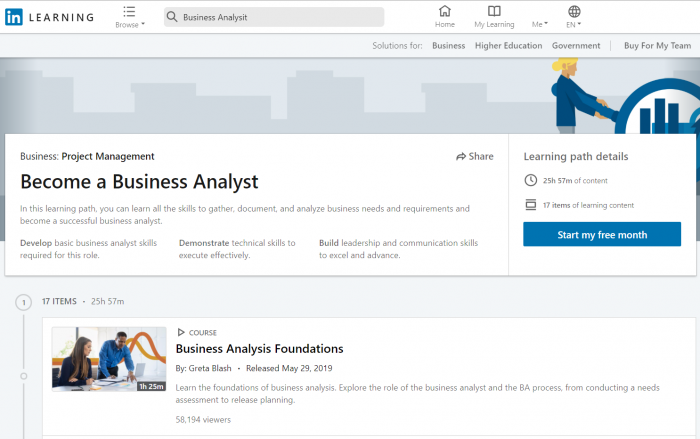
Task: Open My Learning book icon
Action: [493, 12]
